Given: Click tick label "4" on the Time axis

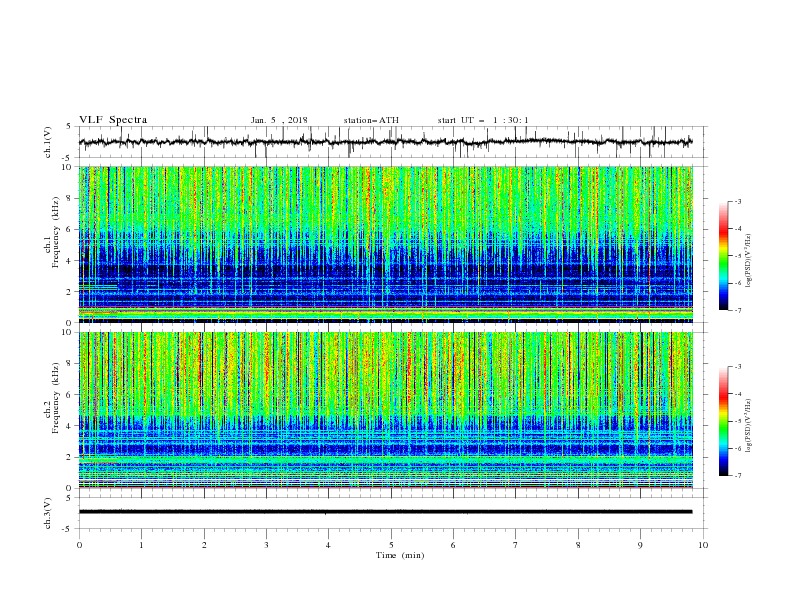Looking at the screenshot, I should pos(328,545).
